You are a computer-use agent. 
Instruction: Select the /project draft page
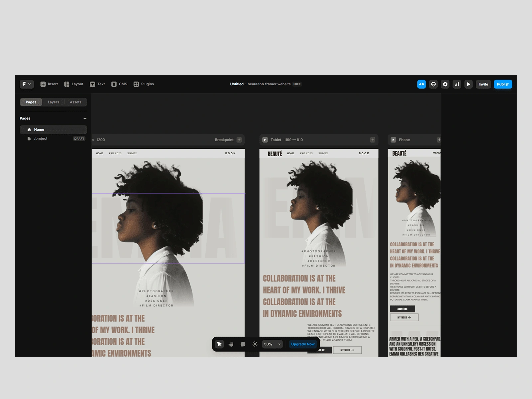coord(53,139)
